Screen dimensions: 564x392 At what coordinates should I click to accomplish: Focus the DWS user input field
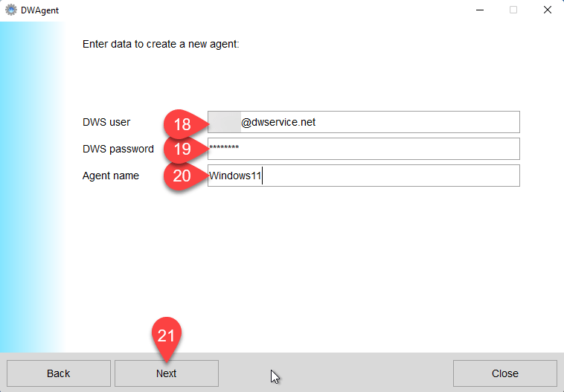[364, 122]
